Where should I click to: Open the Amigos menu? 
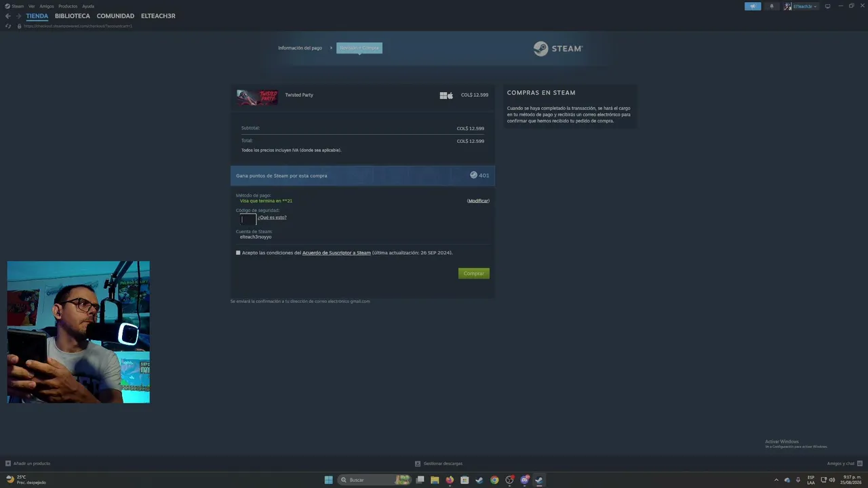pyautogui.click(x=47, y=6)
